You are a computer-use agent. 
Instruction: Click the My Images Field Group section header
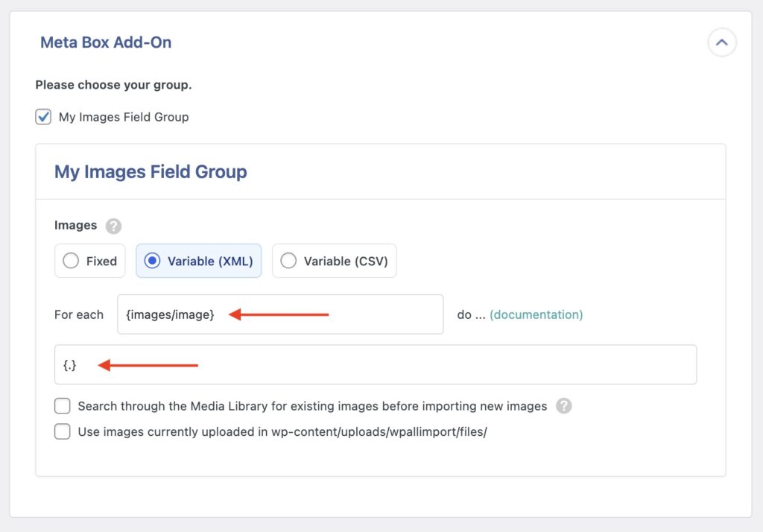pos(150,171)
